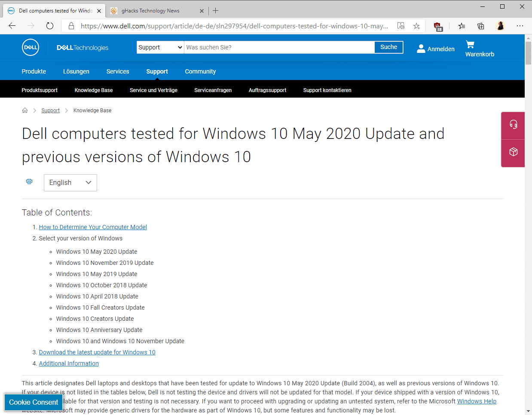Open the Support menu
Image resolution: width=532 pixels, height=415 pixels.
pyautogui.click(x=157, y=71)
